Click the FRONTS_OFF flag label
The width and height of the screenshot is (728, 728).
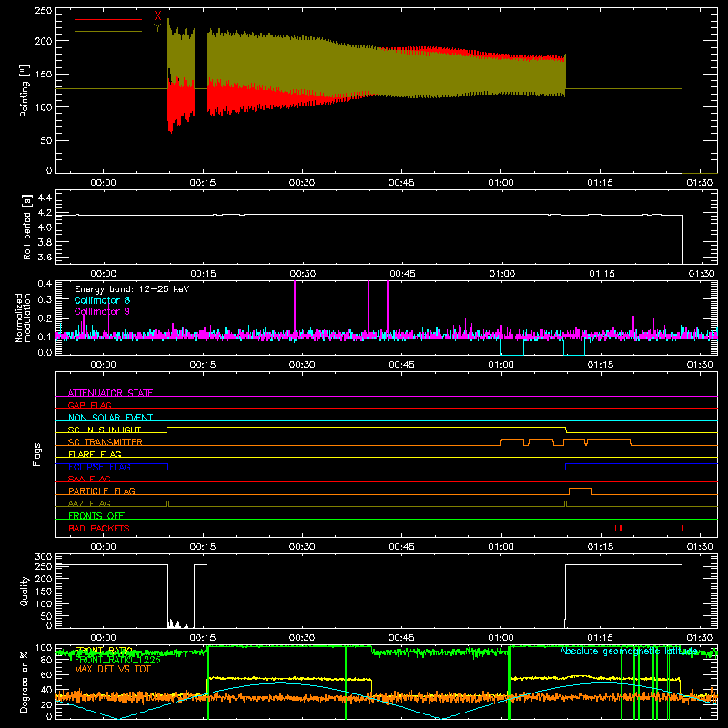[x=96, y=515]
